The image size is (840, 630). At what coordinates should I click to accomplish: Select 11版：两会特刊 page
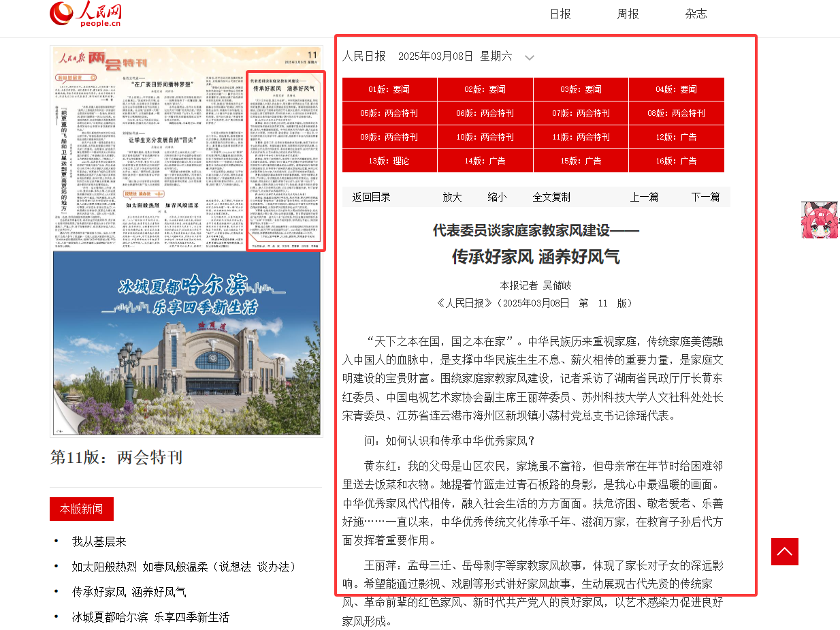click(x=581, y=137)
